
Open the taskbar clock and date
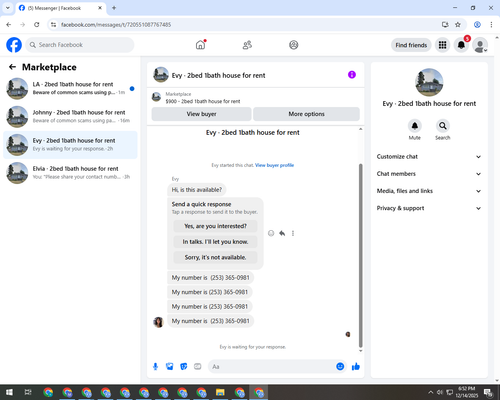[467, 392]
